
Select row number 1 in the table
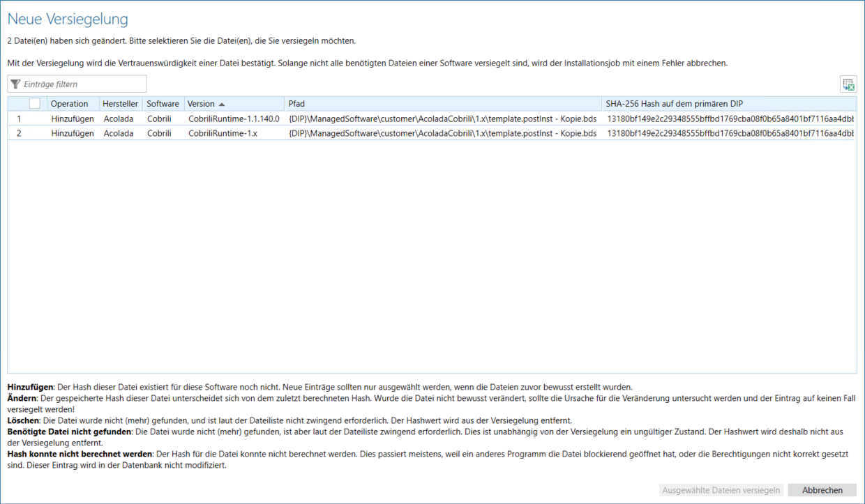pyautogui.click(x=19, y=119)
